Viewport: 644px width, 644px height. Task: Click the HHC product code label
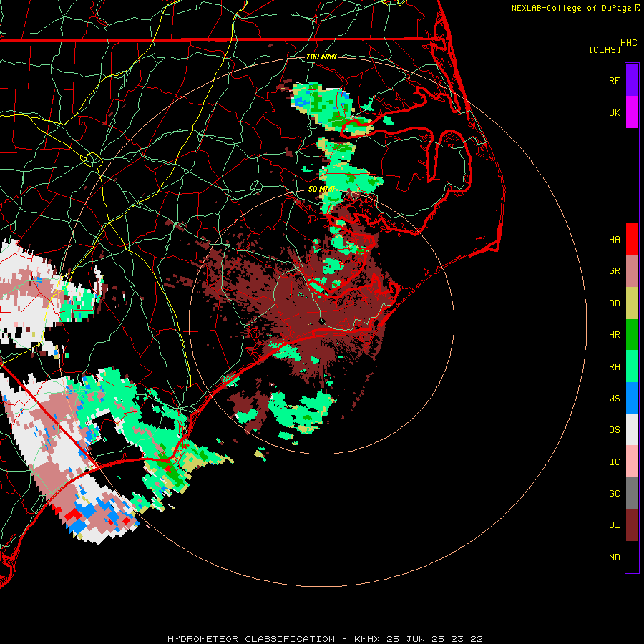click(x=628, y=43)
